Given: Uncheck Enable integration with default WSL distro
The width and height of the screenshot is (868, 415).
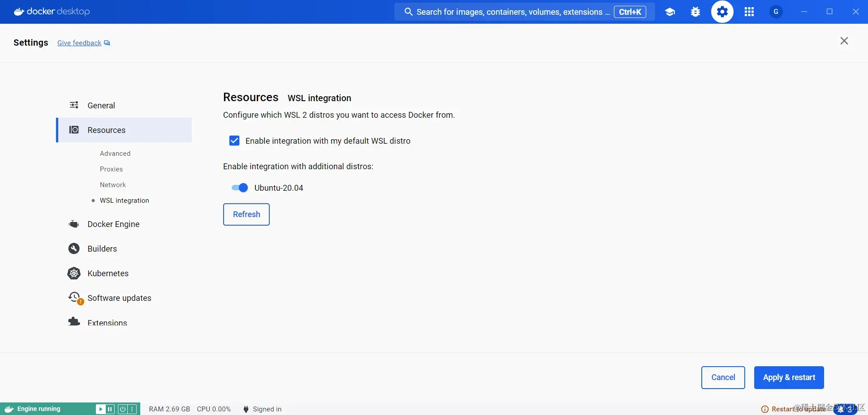Looking at the screenshot, I should pyautogui.click(x=234, y=141).
